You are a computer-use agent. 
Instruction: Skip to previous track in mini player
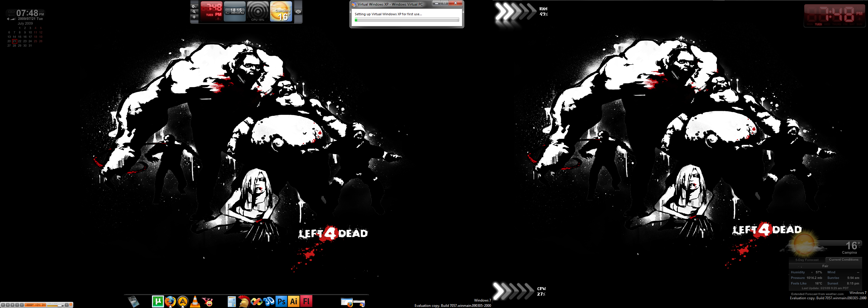click(x=17, y=305)
